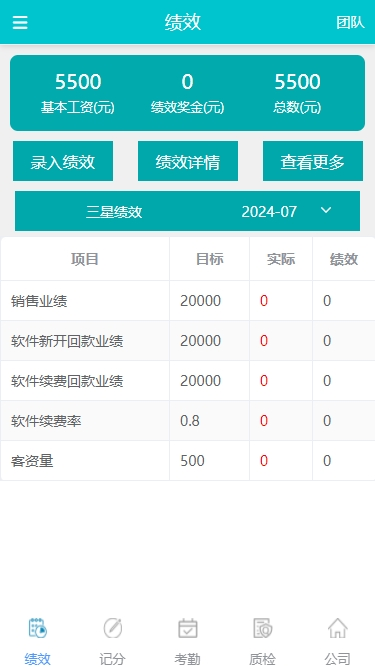The width and height of the screenshot is (375, 667).
Task: Switch to the 质检 tab label
Action: pyautogui.click(x=262, y=659)
